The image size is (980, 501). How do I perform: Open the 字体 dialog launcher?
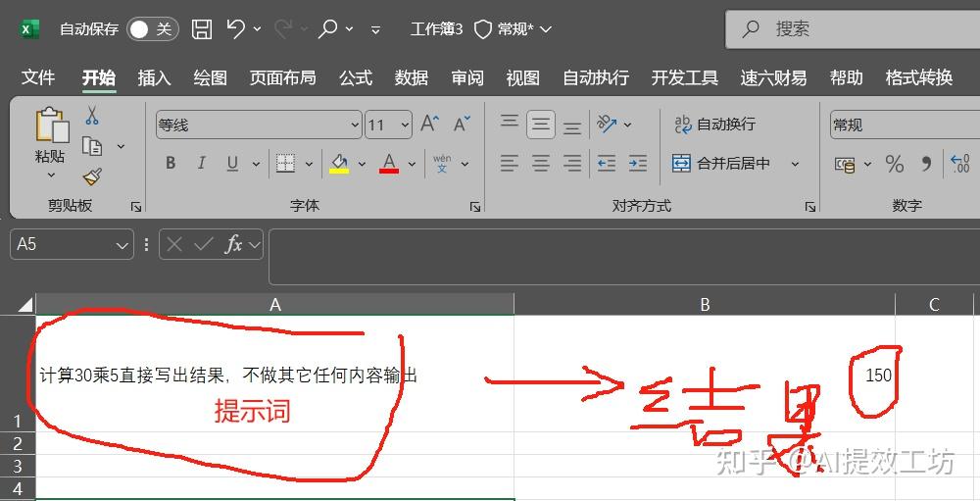pos(475,207)
